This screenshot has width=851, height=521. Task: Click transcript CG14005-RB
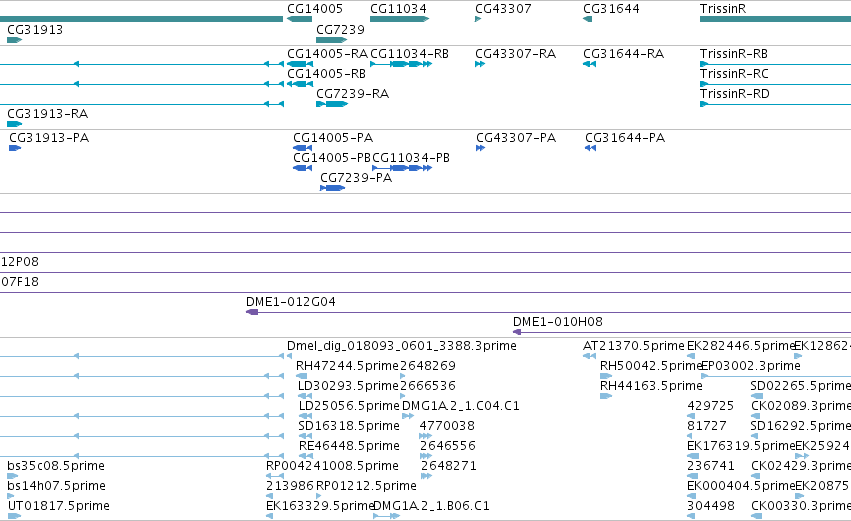click(300, 84)
